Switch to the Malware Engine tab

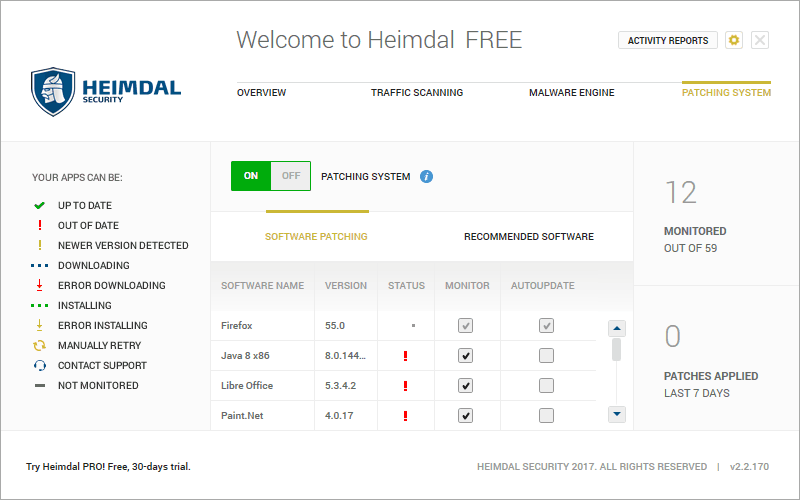[571, 93]
